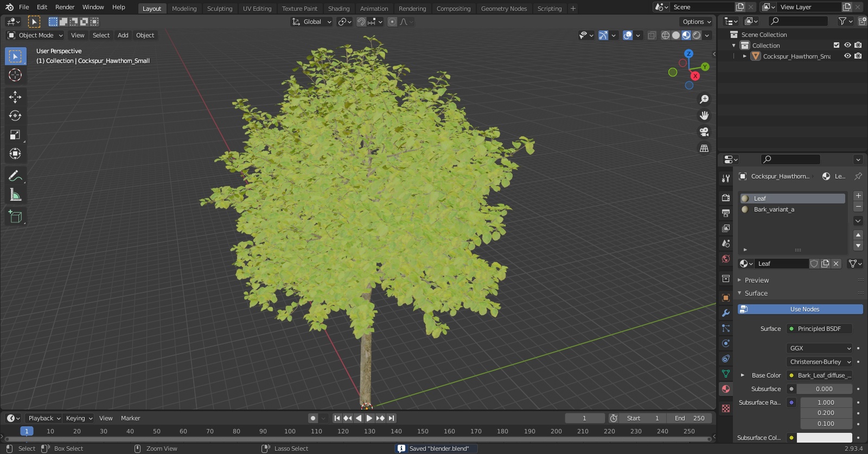868x454 pixels.
Task: Collapse the Surface panel
Action: 756,293
